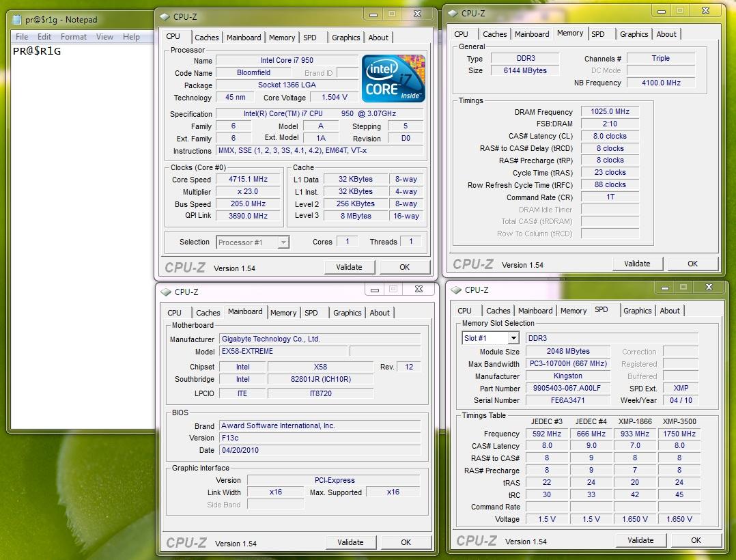Open the File menu in Notepad
Viewport: 736px width, 560px height.
tap(22, 37)
